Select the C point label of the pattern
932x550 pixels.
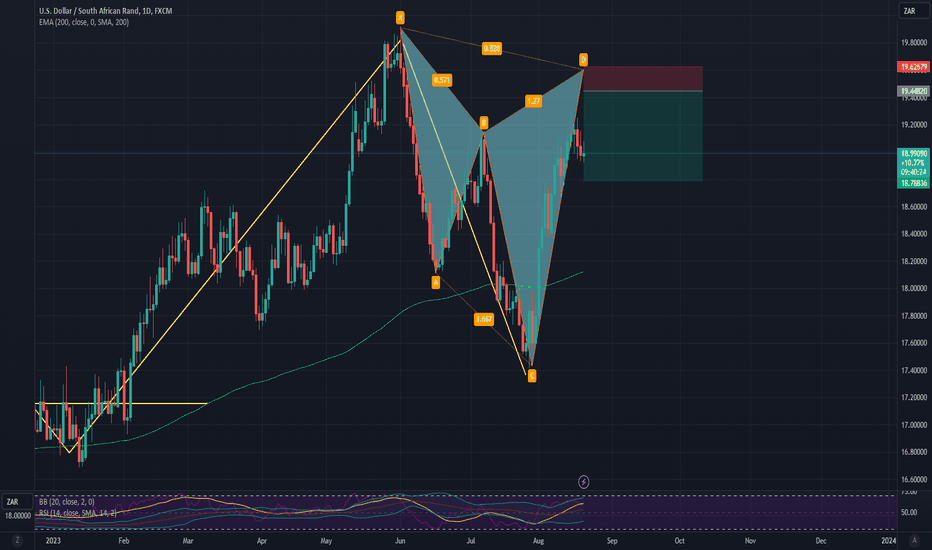click(532, 376)
